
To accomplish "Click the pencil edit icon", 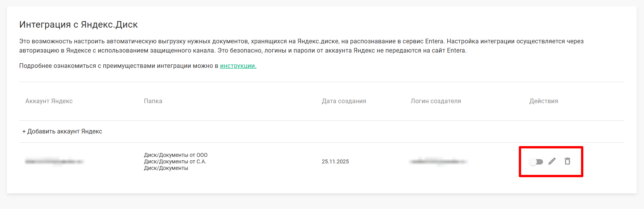I will coord(552,161).
